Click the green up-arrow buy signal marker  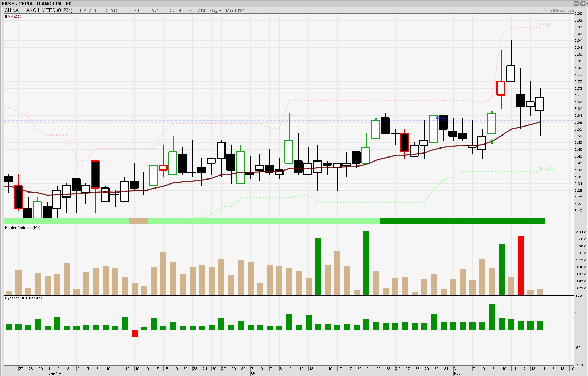[492, 141]
